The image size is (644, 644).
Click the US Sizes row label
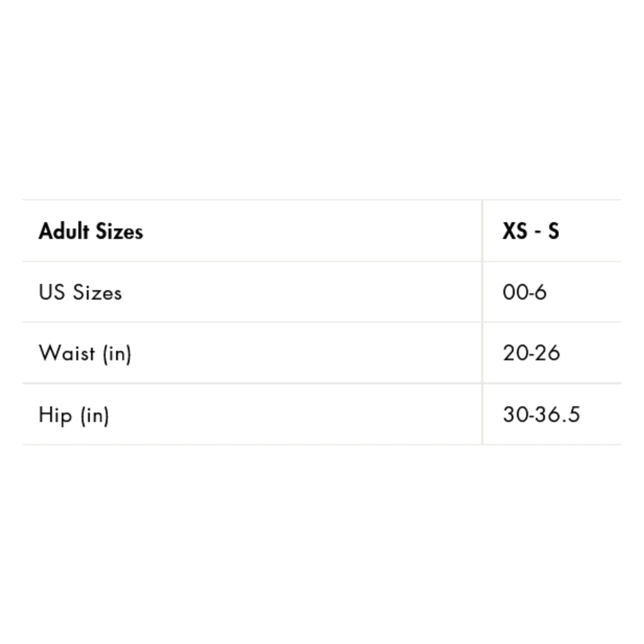click(x=80, y=292)
